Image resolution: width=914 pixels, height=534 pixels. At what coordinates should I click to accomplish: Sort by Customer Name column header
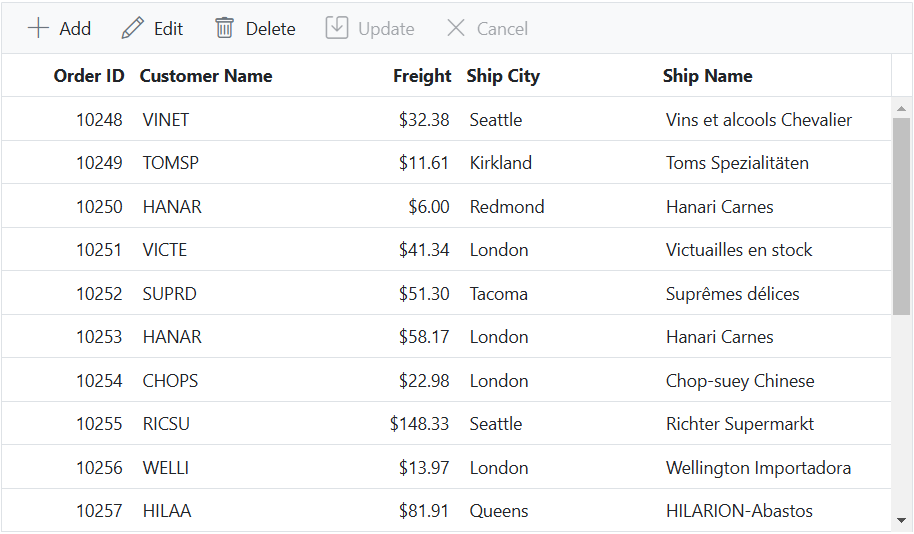[x=206, y=76]
